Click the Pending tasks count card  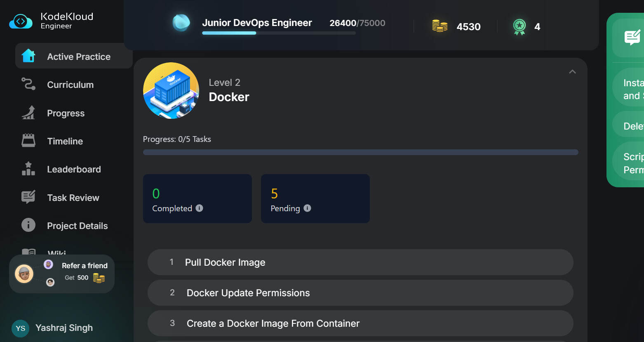(x=315, y=198)
